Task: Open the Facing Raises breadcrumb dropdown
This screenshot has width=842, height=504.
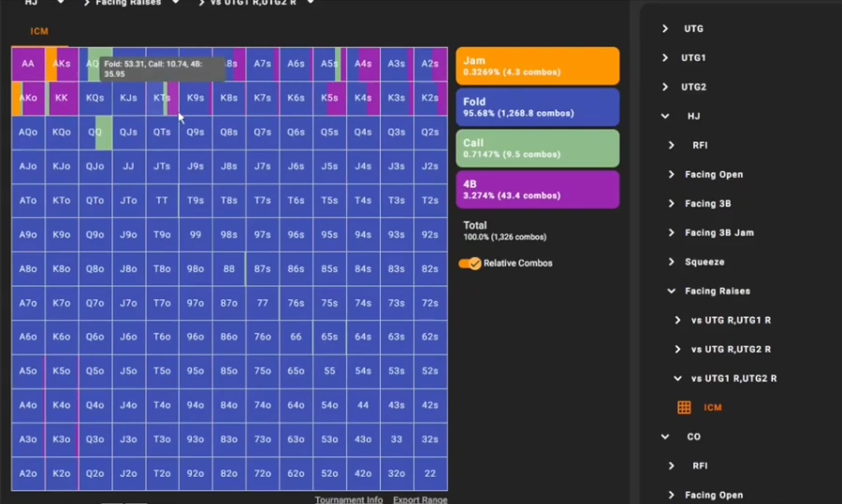Action: (175, 2)
